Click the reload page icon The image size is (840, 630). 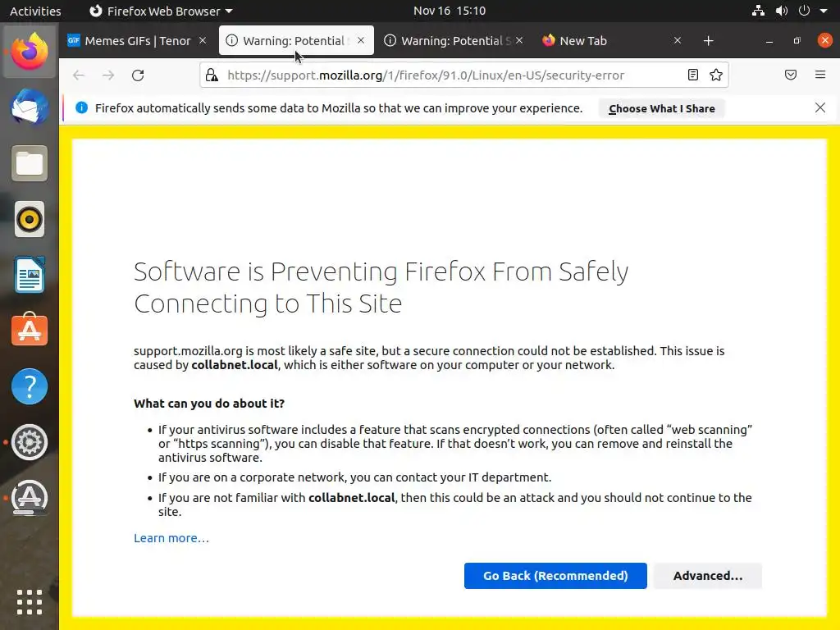coord(138,75)
